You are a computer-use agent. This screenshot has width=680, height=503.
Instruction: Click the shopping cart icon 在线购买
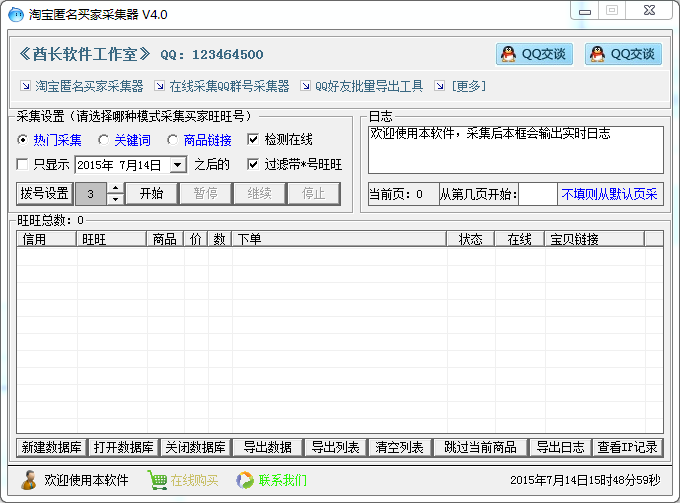157,480
